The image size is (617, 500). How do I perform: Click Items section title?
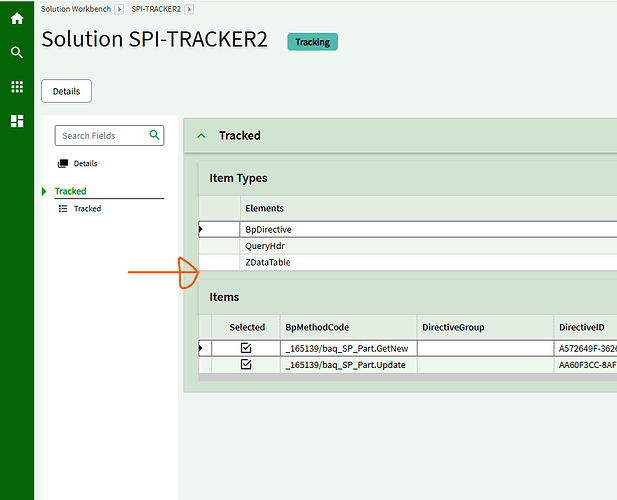coord(224,297)
